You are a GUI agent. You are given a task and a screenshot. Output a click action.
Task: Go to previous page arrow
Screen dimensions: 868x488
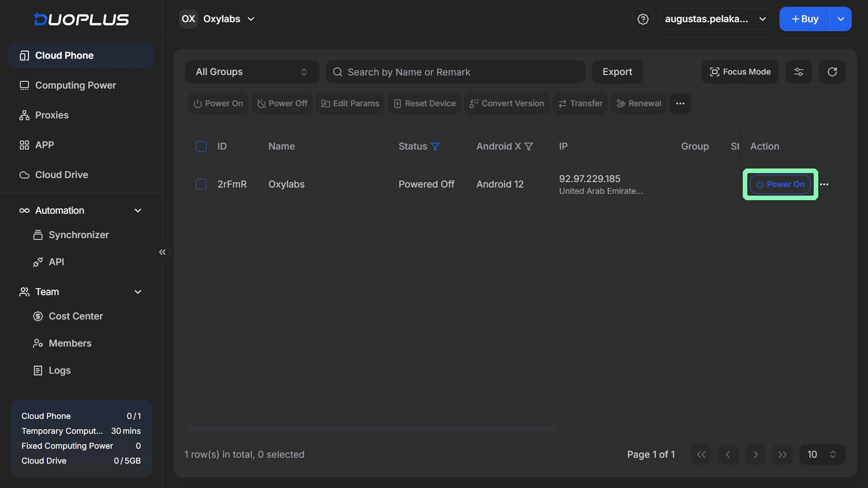point(728,455)
